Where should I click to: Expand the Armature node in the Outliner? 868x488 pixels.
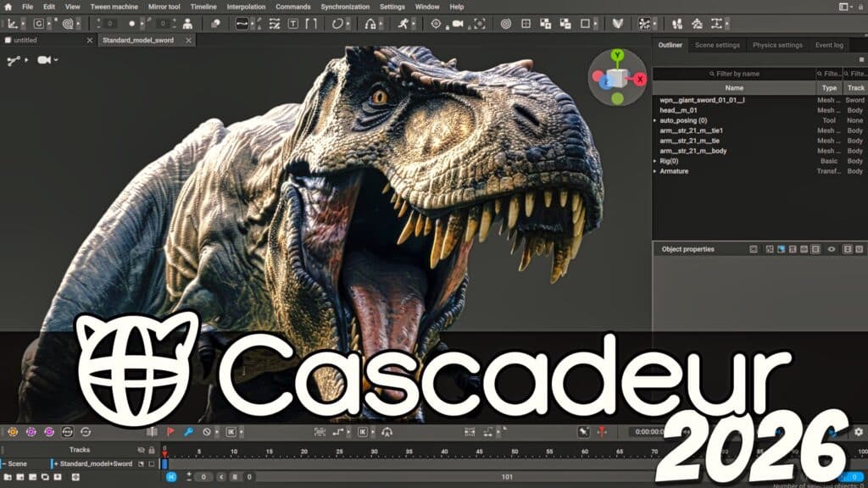pos(654,170)
